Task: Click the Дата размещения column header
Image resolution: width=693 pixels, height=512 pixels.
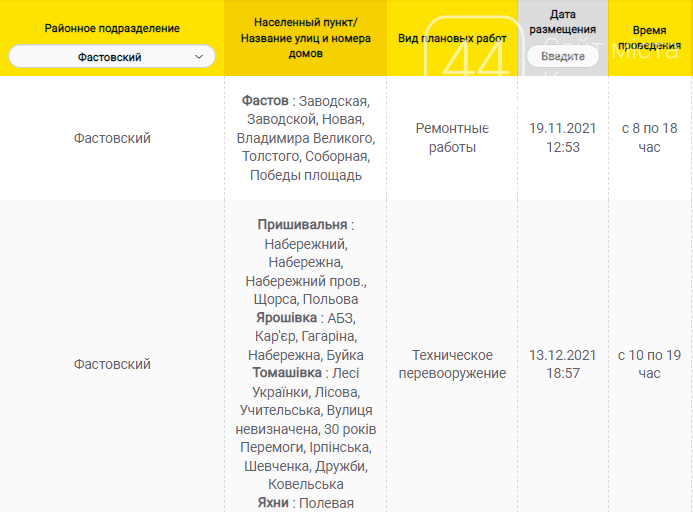Action: (x=562, y=22)
